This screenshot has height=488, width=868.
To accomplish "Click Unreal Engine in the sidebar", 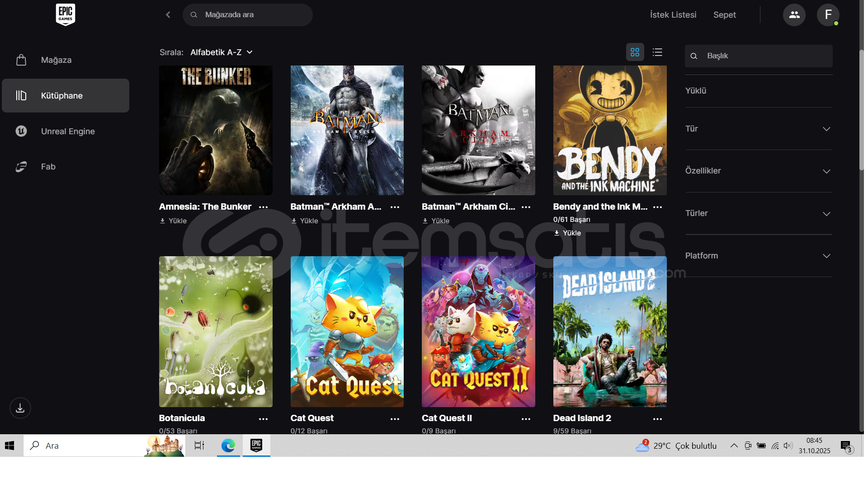I will (x=68, y=131).
